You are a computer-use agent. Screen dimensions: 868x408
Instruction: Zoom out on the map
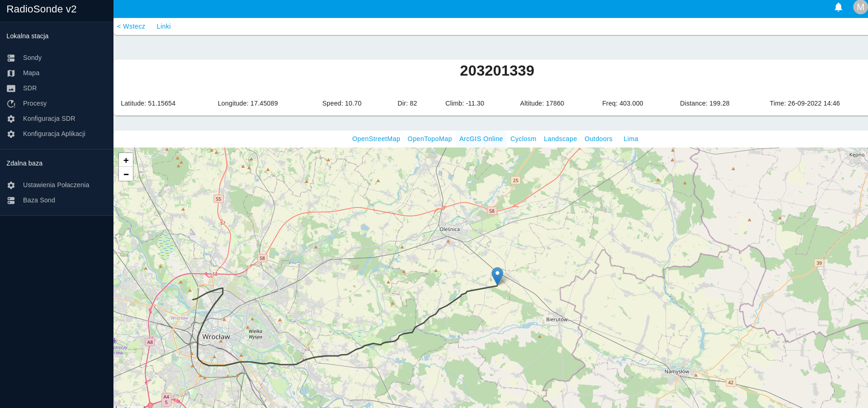coord(126,174)
